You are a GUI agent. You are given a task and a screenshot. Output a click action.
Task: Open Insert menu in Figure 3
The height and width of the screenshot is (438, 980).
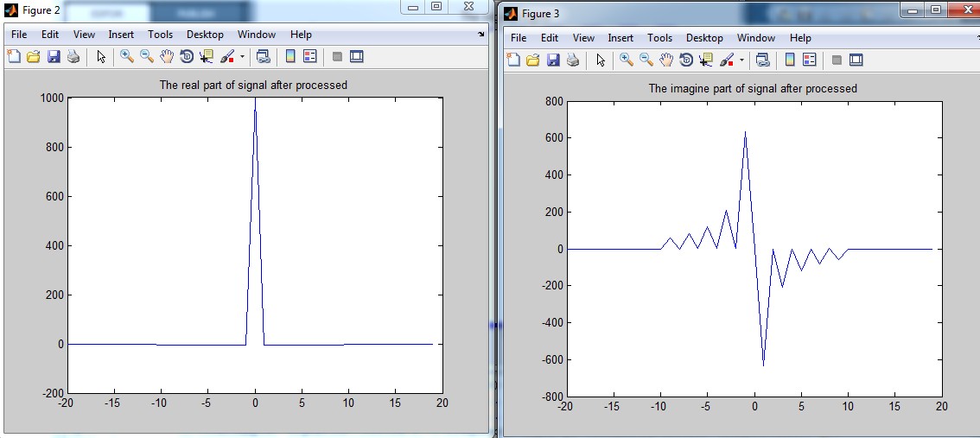(620, 37)
